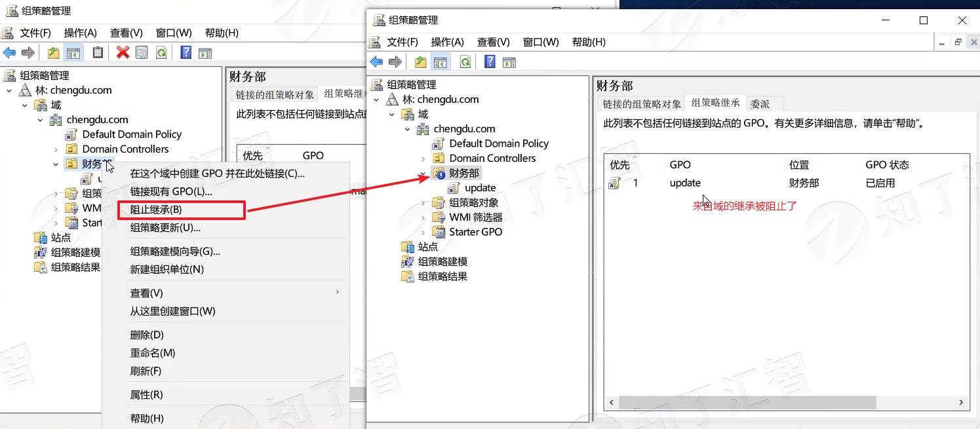The width and height of the screenshot is (980, 429).
Task: Click the clipboard paste icon in left toolbar
Action: [98, 52]
